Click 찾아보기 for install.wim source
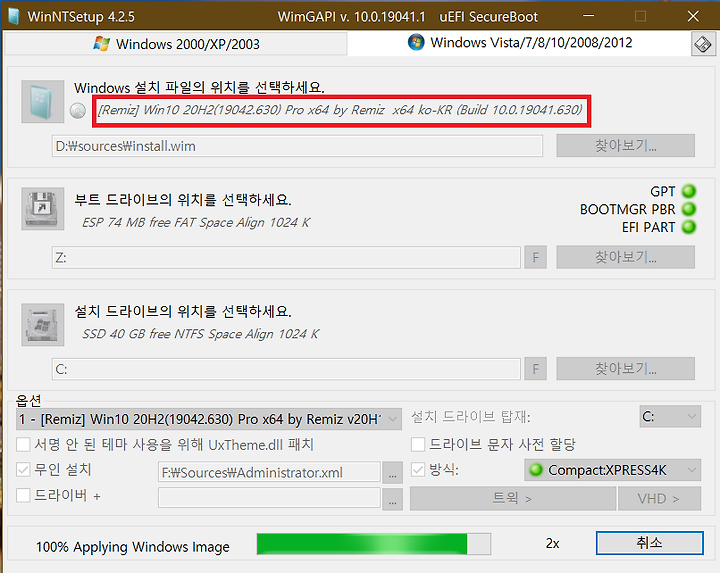Screen dimensions: 720x573 625,146
